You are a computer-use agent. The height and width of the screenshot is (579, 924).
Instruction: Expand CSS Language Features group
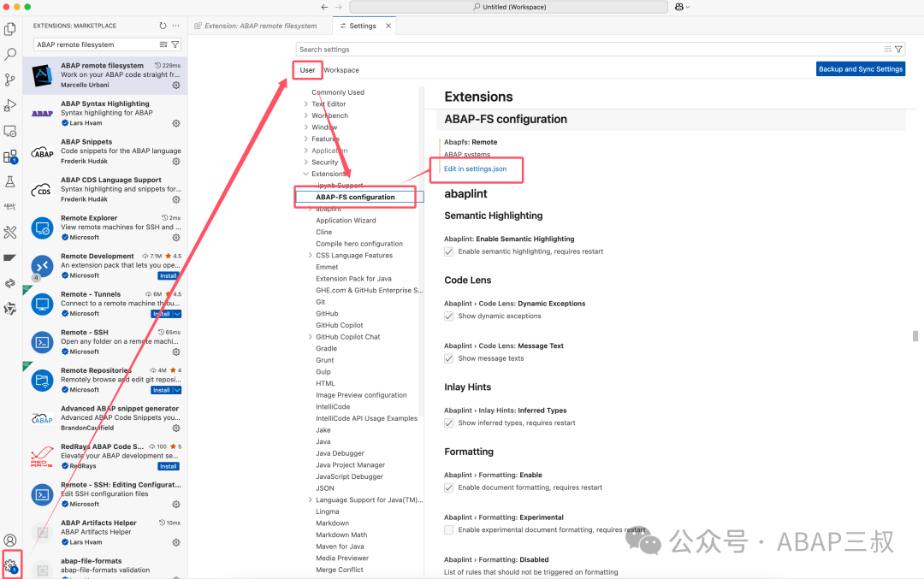coord(311,256)
